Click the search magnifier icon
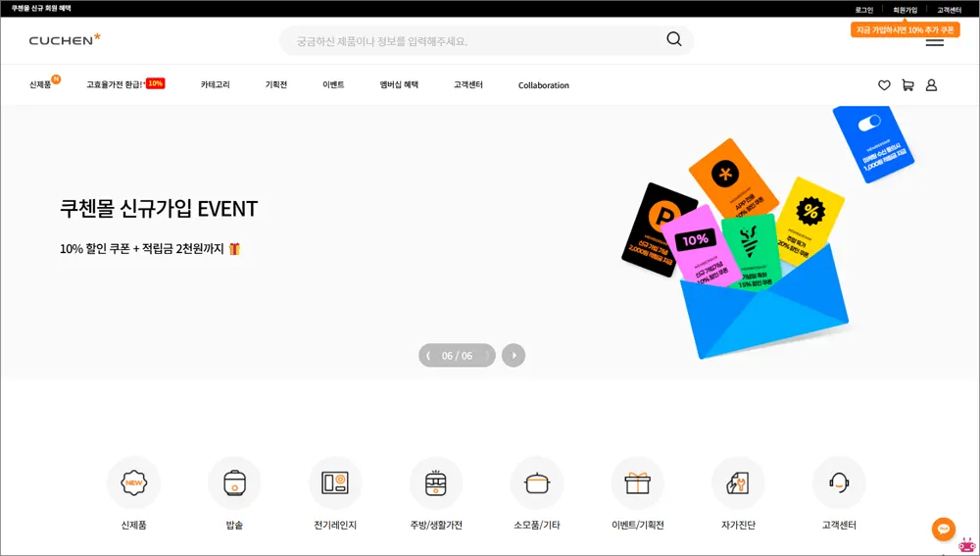This screenshot has height=556, width=980. 673,40
